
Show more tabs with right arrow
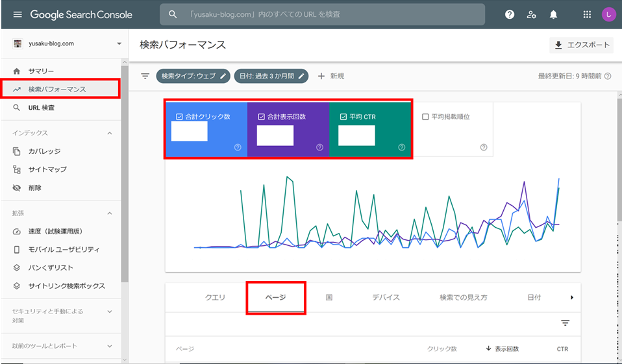[x=571, y=297]
